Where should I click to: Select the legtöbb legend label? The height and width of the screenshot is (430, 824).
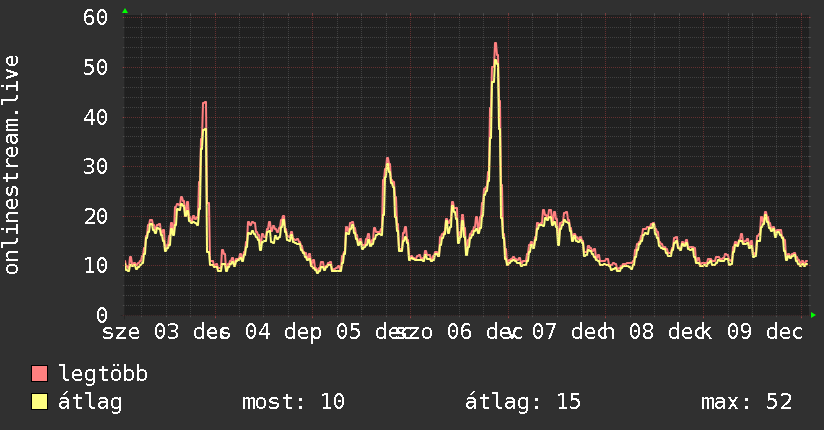click(103, 374)
